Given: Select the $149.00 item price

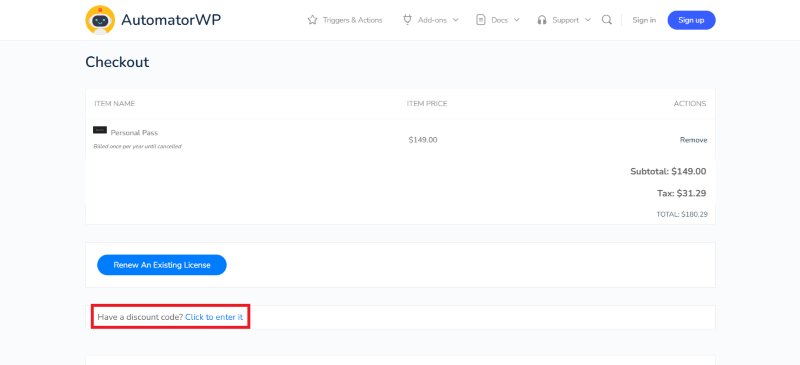Looking at the screenshot, I should [x=423, y=140].
